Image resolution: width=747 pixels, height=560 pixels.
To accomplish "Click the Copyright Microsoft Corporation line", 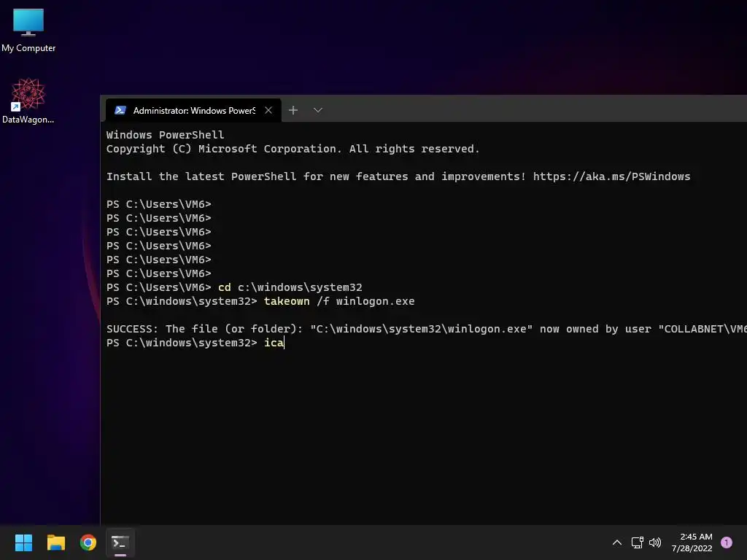I will pyautogui.click(x=293, y=149).
